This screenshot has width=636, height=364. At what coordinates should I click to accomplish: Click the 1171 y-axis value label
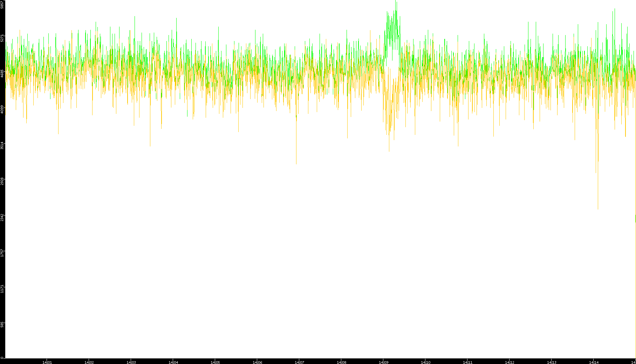coord(2,289)
